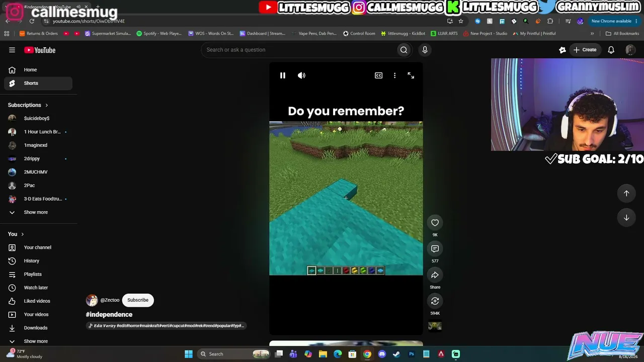Open the littlesmugg - KickBot bookmark
This screenshot has width=644, height=362.
403,34
